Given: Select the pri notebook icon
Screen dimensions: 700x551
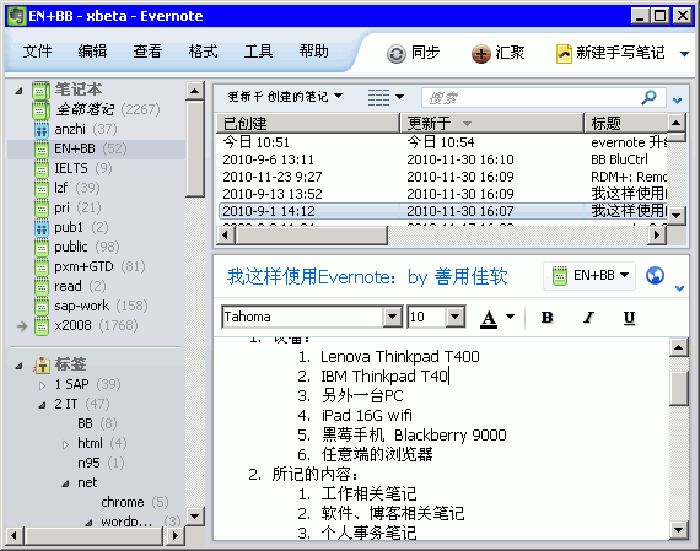Looking at the screenshot, I should coord(41,208).
